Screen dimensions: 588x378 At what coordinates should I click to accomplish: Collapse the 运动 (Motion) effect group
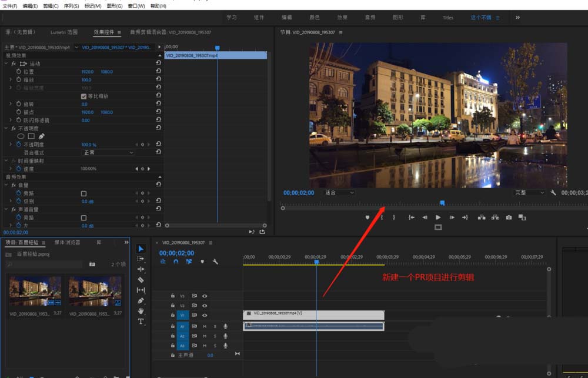[6, 63]
